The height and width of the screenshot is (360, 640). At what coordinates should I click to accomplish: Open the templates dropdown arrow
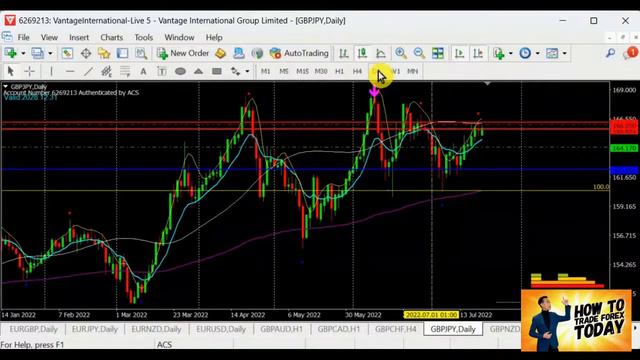564,53
